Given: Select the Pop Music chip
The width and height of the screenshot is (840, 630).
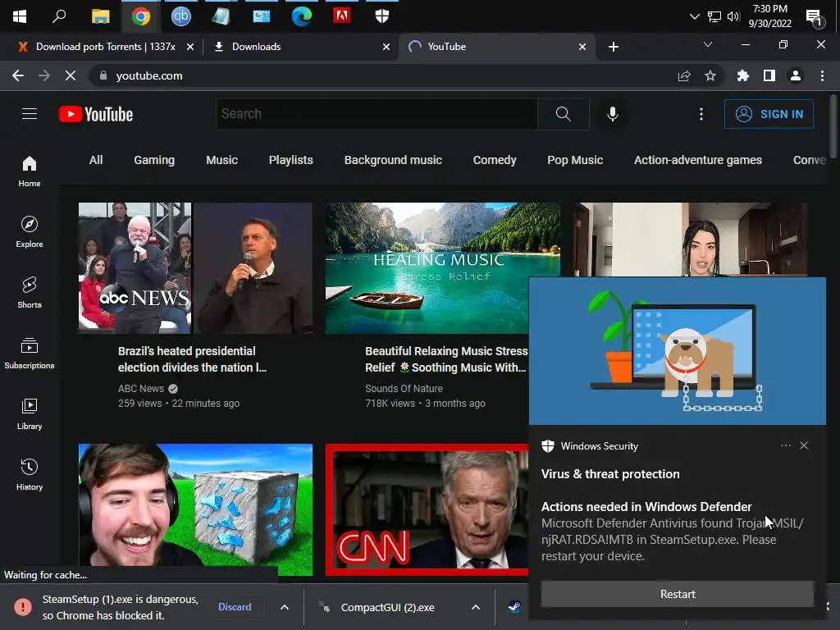Looking at the screenshot, I should [x=575, y=160].
